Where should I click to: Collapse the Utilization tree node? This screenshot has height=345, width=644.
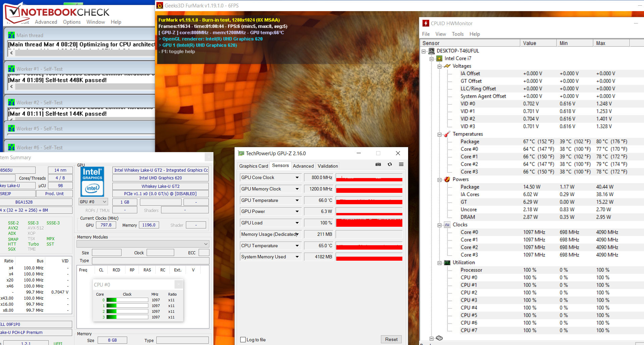click(x=439, y=263)
